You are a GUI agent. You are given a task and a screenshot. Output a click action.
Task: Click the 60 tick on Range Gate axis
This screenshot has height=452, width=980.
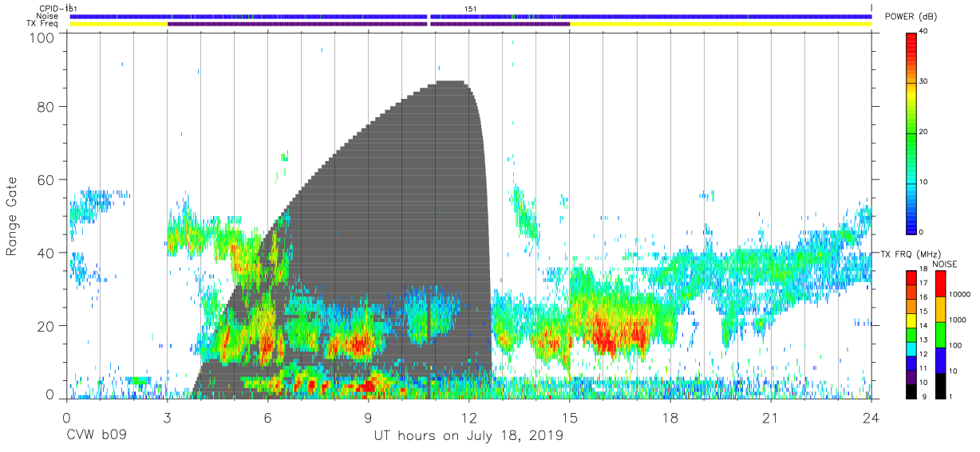click(46, 179)
